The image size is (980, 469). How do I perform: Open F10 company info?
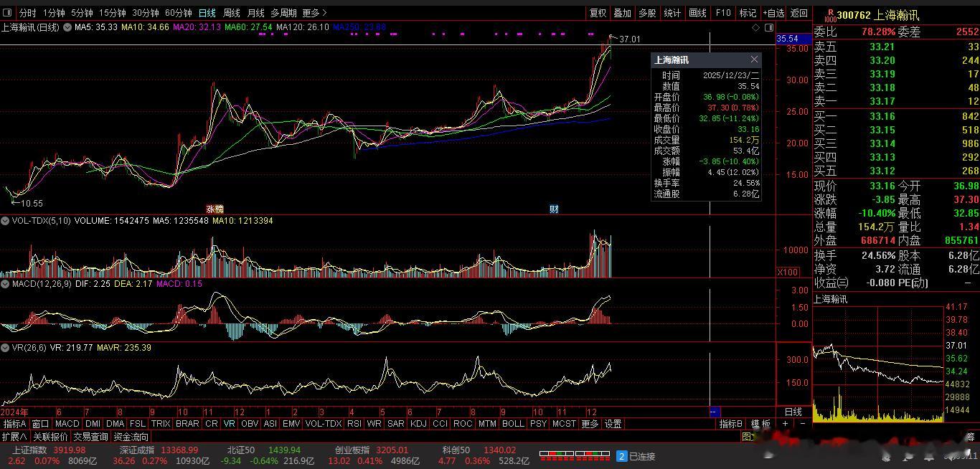coord(723,13)
